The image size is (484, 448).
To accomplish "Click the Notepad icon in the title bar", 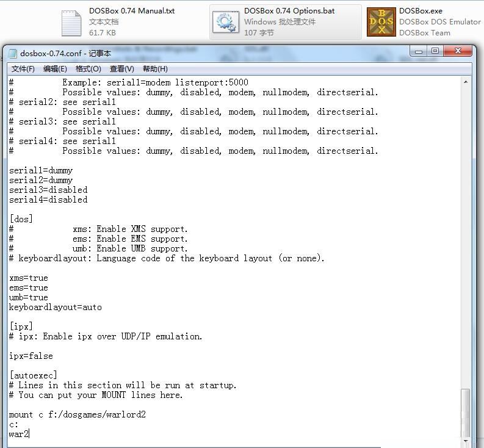I will point(12,54).
